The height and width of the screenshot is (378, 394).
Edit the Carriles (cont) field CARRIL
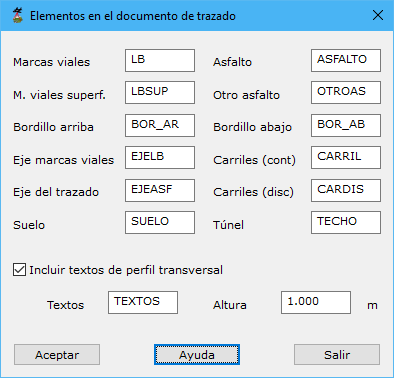(x=346, y=157)
